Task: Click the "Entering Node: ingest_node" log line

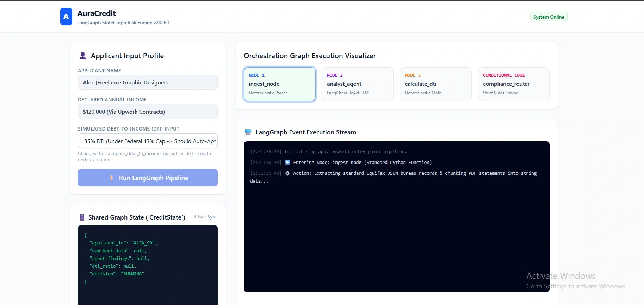Action: point(341,163)
